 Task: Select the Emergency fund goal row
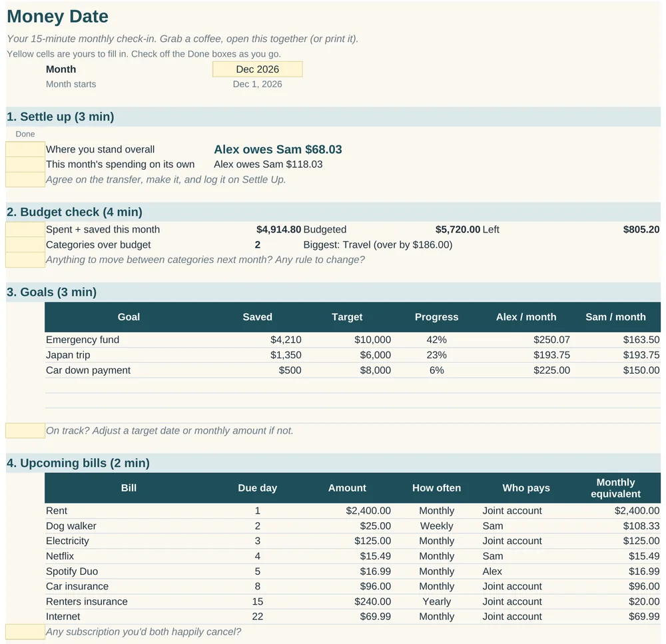point(352,340)
